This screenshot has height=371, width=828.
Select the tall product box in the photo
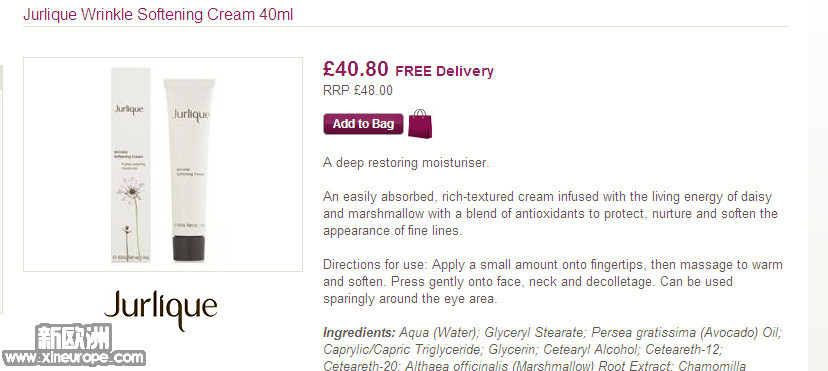coord(130,164)
